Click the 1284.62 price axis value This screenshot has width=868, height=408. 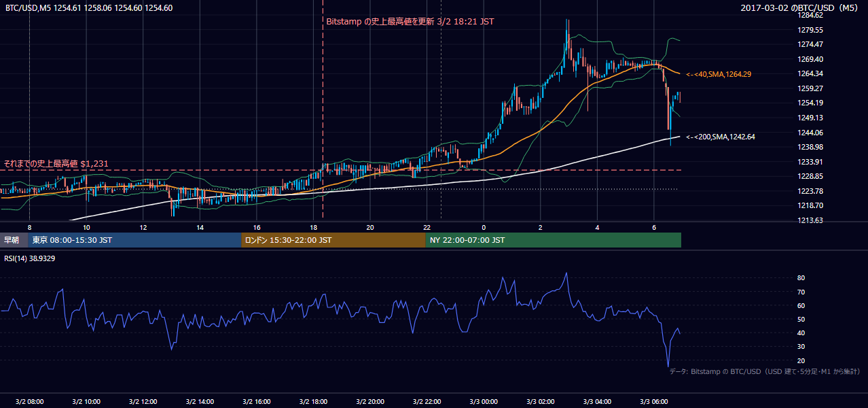811,15
